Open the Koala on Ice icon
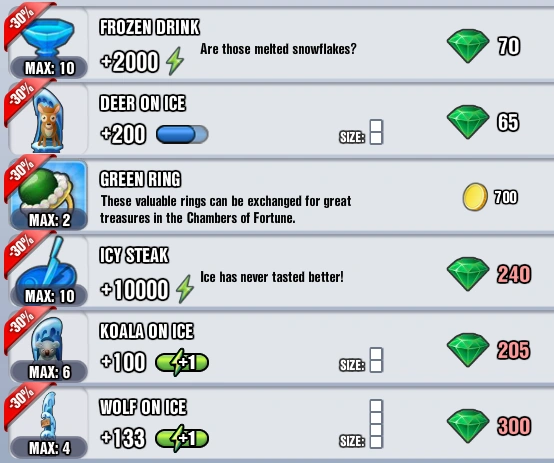The width and height of the screenshot is (554, 463). [48, 347]
